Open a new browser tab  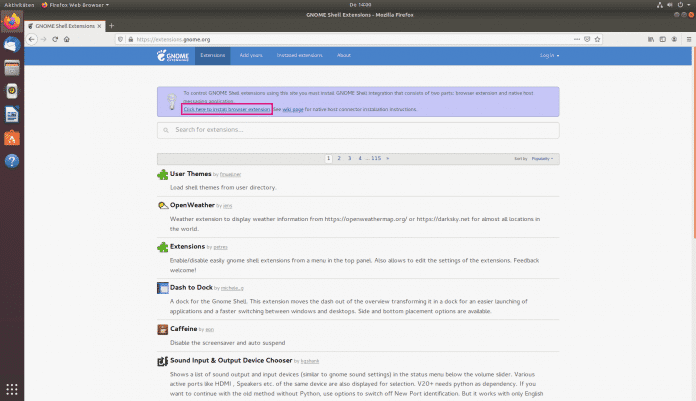click(110, 24)
